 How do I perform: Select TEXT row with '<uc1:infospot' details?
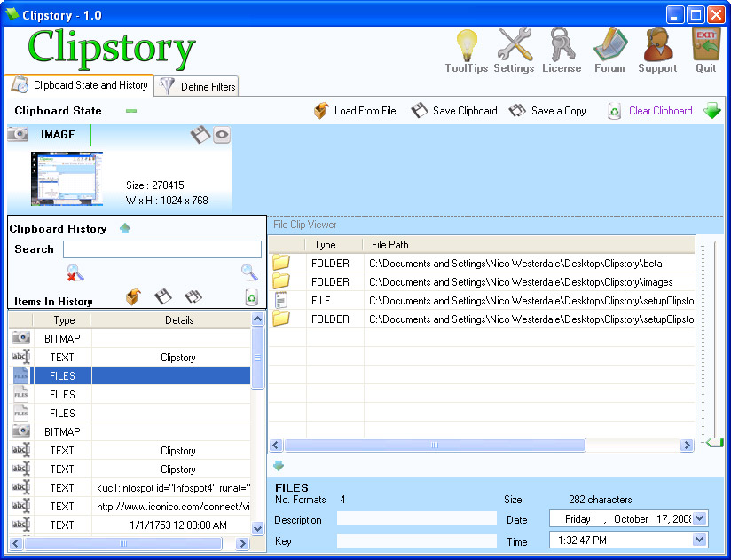point(130,488)
